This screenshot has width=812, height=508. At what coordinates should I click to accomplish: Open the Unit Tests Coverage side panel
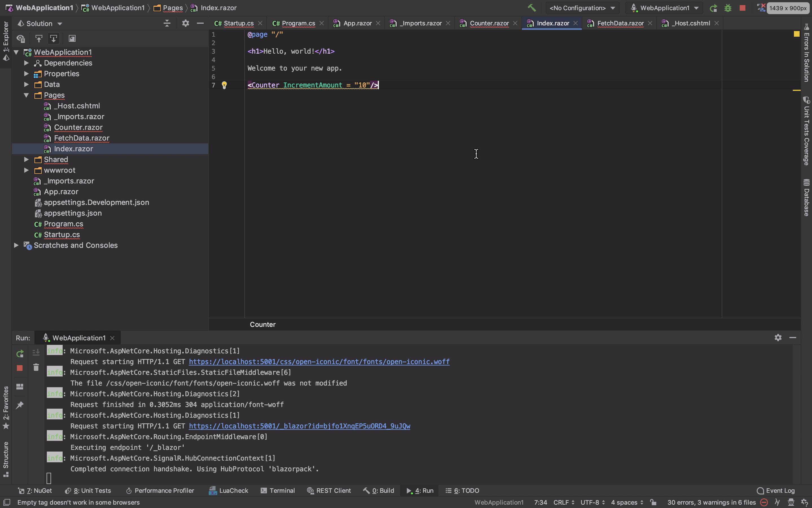tap(807, 131)
